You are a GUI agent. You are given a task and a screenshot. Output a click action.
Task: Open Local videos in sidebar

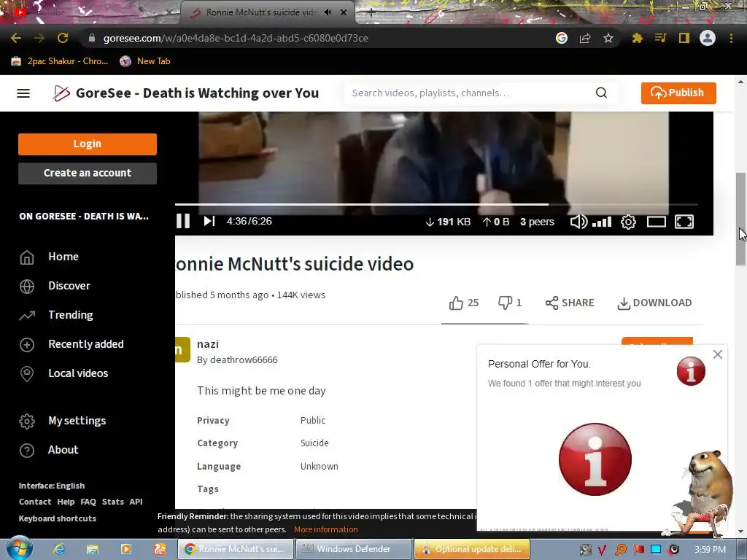78,373
